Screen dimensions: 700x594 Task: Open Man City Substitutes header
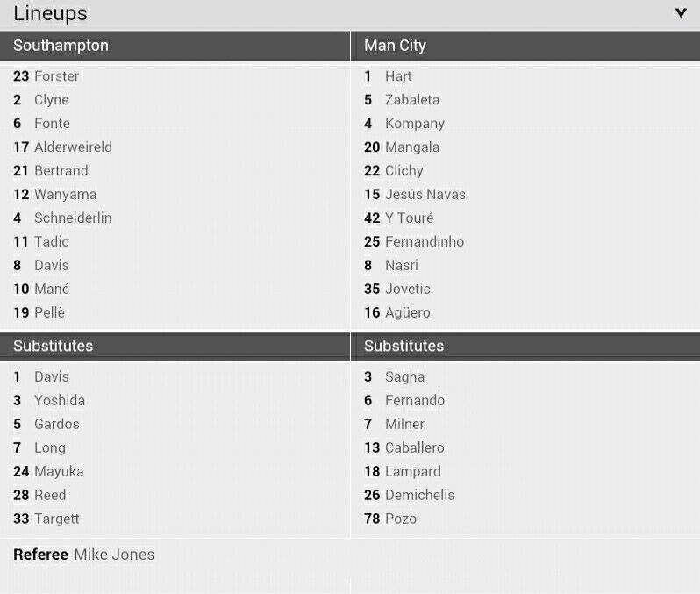tap(525, 346)
